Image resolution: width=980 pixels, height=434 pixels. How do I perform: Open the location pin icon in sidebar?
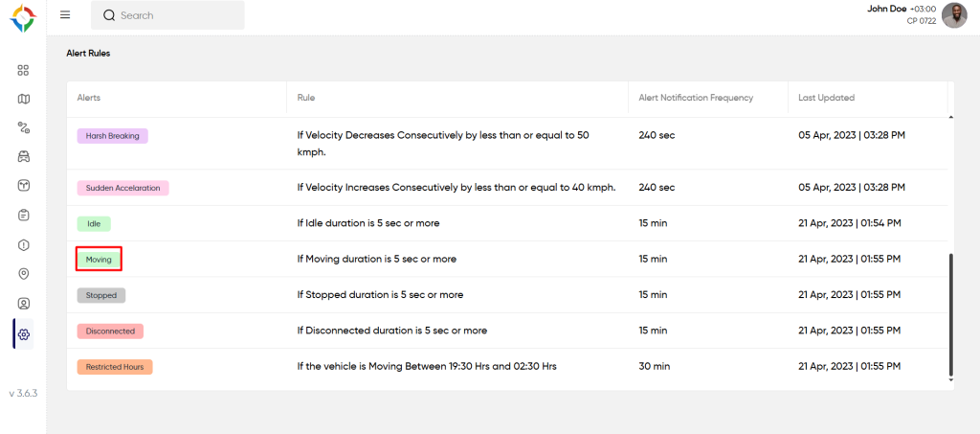23,274
